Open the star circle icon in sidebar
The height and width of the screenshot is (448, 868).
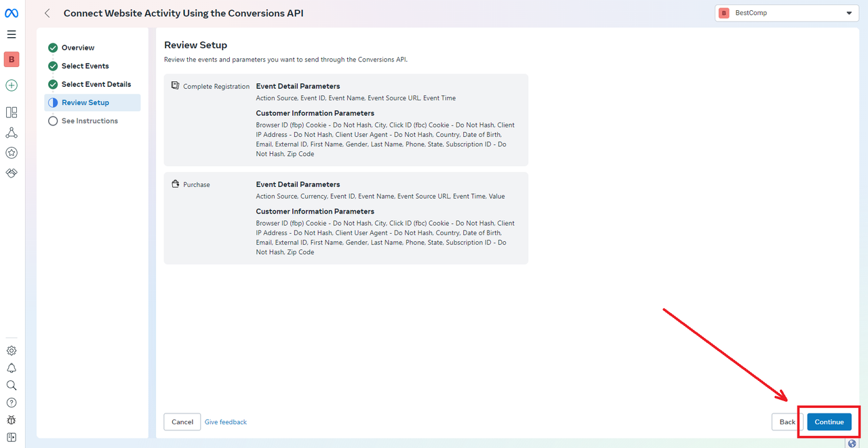12,153
